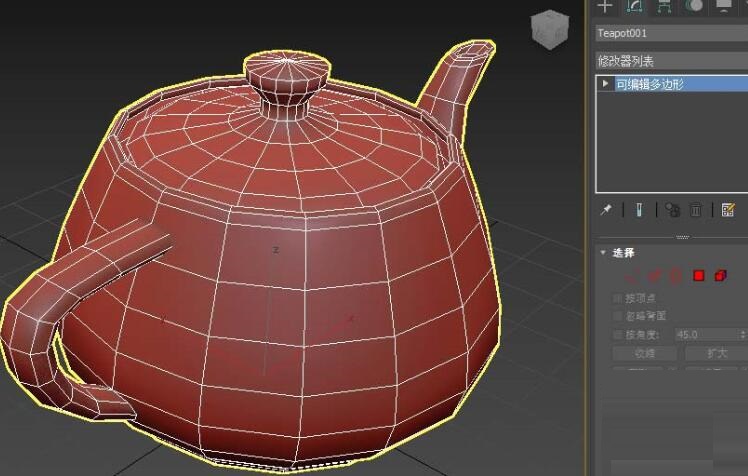
Task: Open the 修改器列表 modifier list dropdown
Action: click(670, 61)
